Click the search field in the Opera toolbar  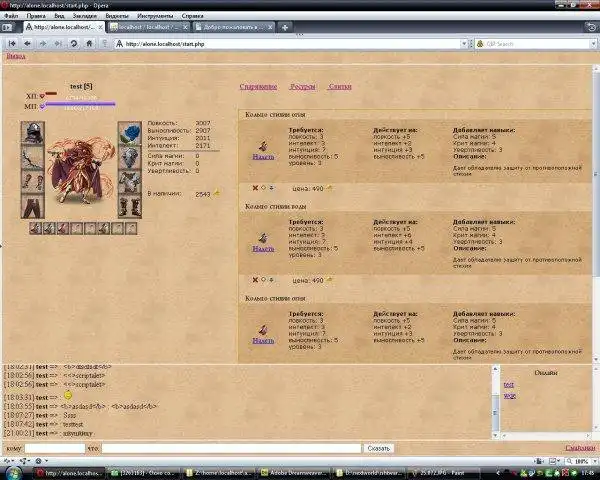(535, 44)
